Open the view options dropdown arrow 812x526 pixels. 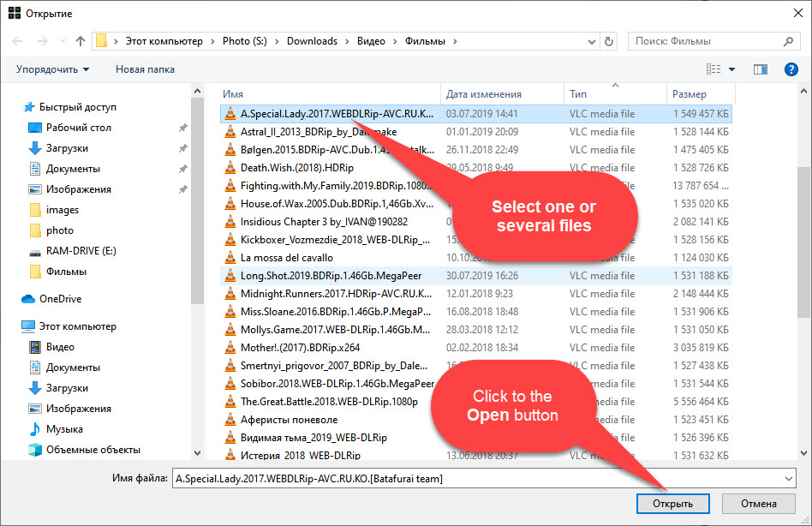(x=731, y=69)
